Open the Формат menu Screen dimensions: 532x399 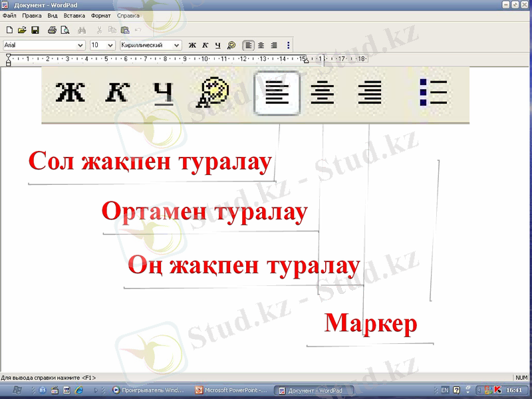[x=100, y=15]
